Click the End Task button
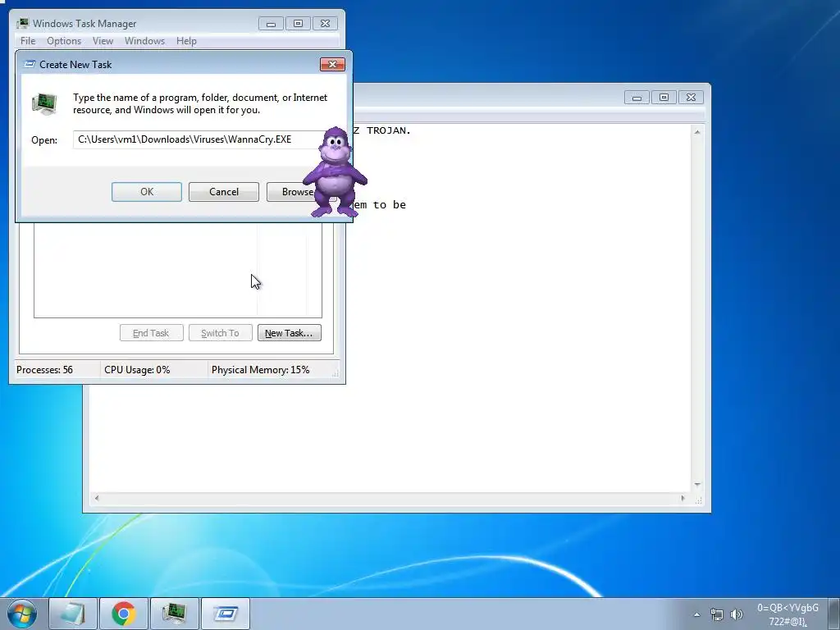Image resolution: width=840 pixels, height=630 pixels. click(x=151, y=333)
